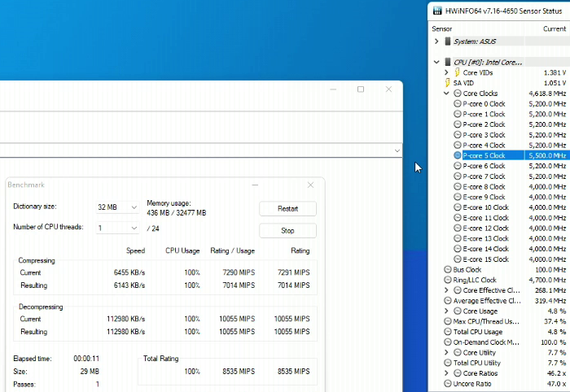Click the Uncore Ratio sensor icon
The image size is (570, 392).
click(x=447, y=383)
